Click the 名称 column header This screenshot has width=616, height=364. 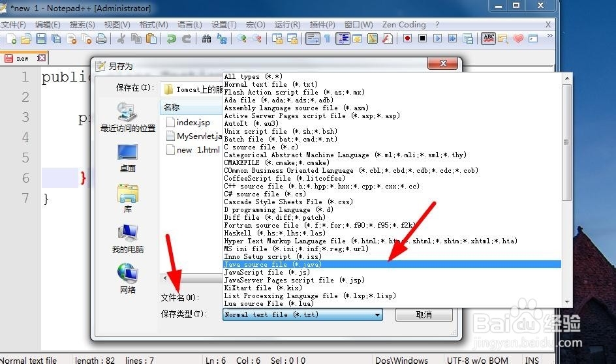(x=191, y=107)
